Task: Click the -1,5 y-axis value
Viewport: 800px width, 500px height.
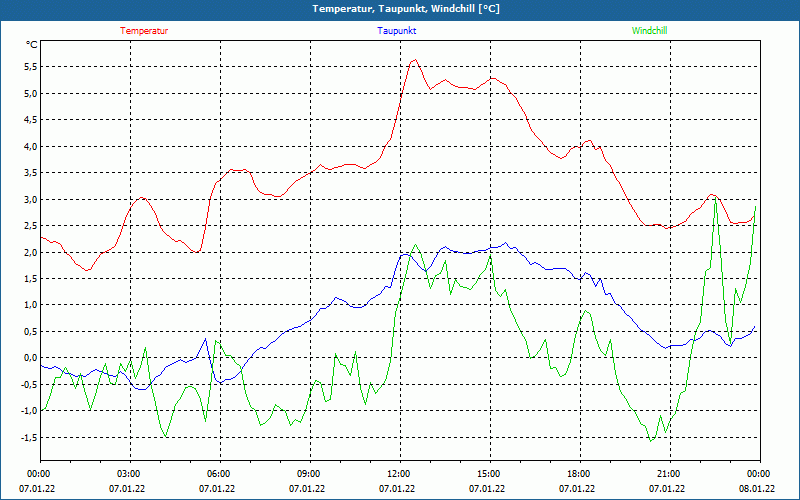Action: pos(29,438)
